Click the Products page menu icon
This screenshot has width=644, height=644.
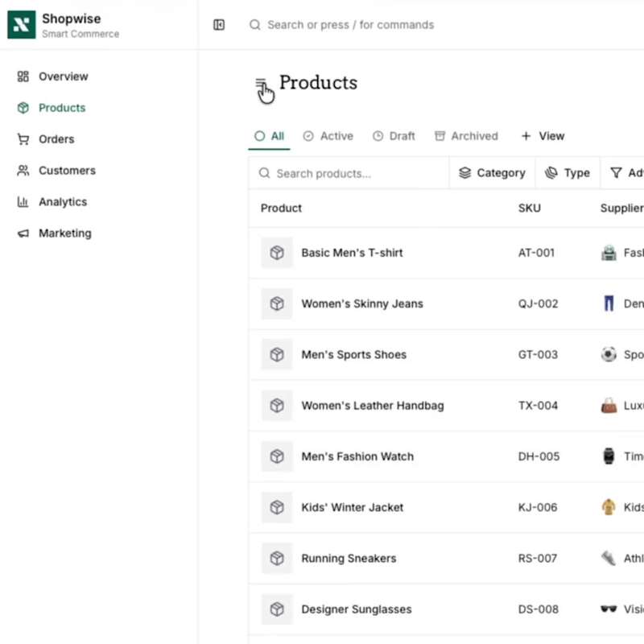click(x=261, y=84)
